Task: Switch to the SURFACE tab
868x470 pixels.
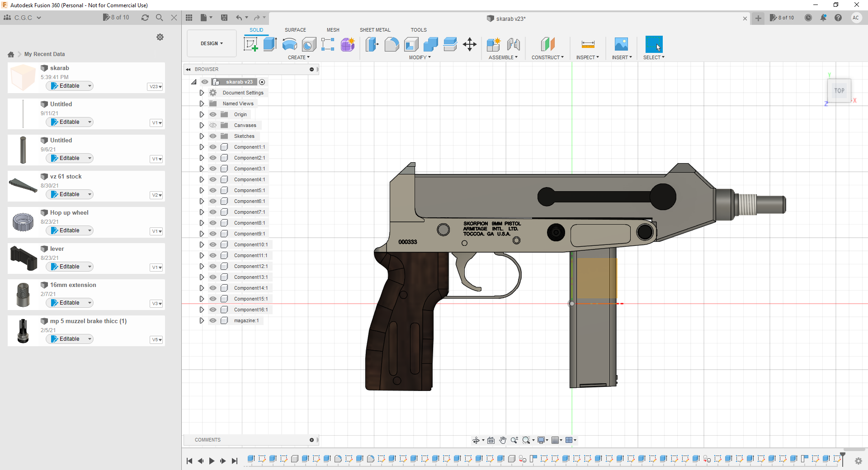Action: [x=296, y=30]
